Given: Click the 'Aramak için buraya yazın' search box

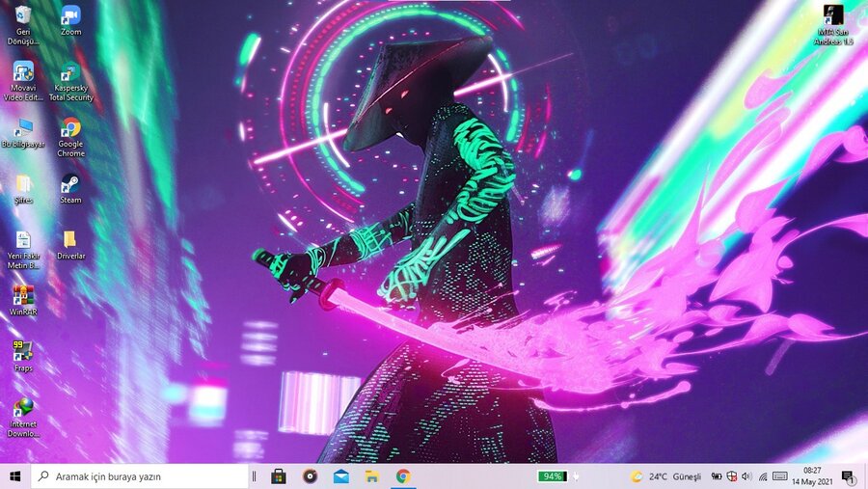Looking at the screenshot, I should click(x=140, y=476).
